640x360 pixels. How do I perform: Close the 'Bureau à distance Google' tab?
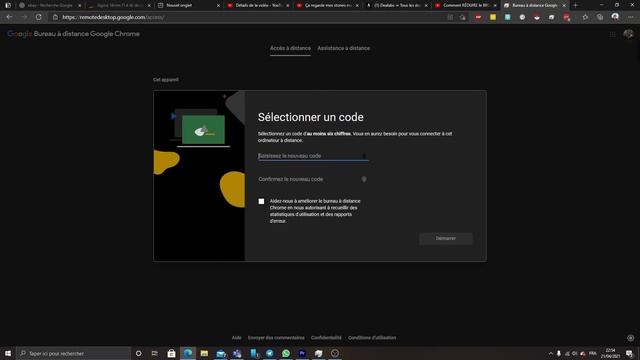564,5
